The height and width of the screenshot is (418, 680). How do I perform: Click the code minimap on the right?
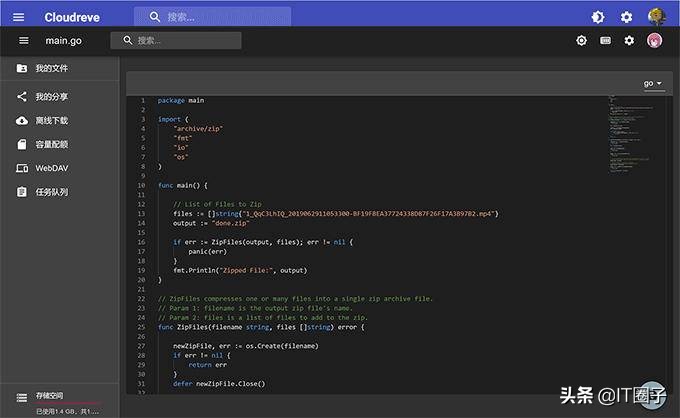tap(631, 134)
